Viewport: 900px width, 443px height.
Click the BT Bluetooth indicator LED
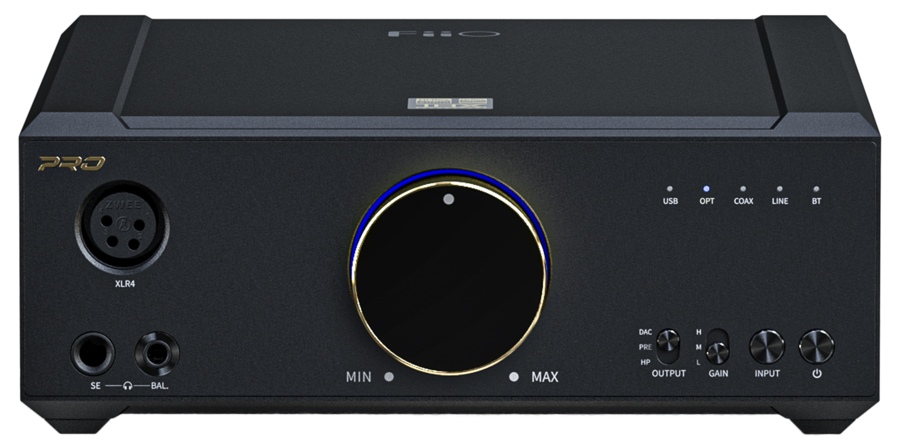pyautogui.click(x=816, y=187)
